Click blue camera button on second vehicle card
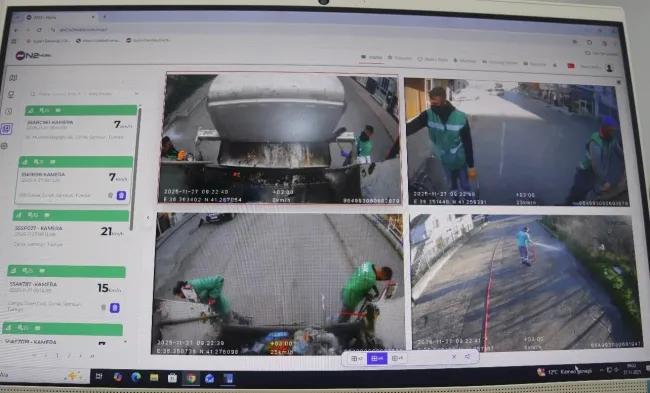Viewport: 650px width, 393px height. 121,195
